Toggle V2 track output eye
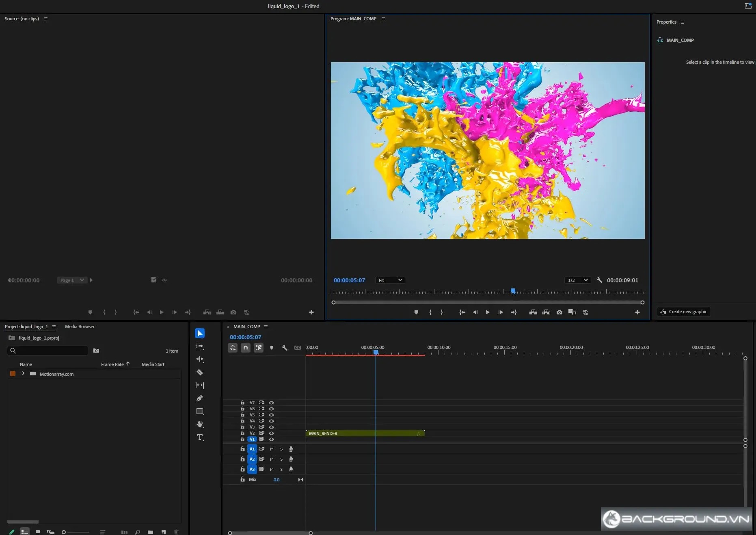Image resolution: width=756 pixels, height=535 pixels. point(272,433)
